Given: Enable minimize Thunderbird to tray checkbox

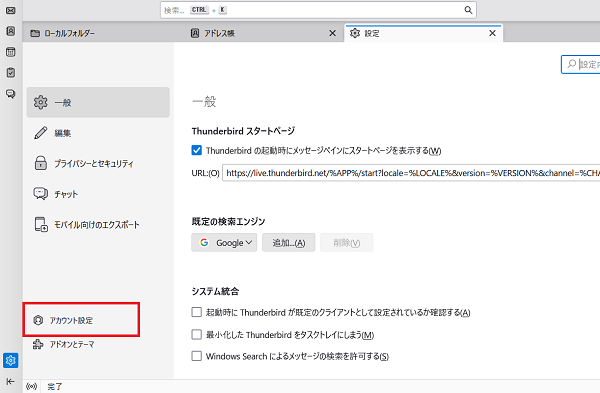Looking at the screenshot, I should click(x=196, y=334).
